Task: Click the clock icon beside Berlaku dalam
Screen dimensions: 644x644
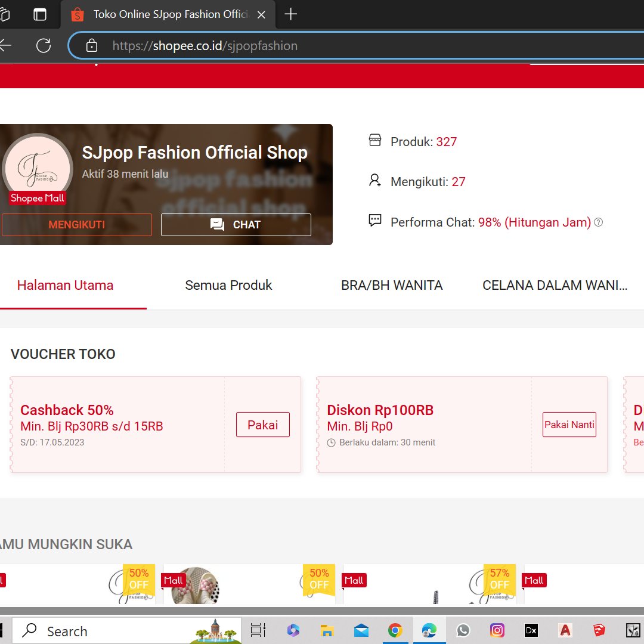Action: (331, 442)
